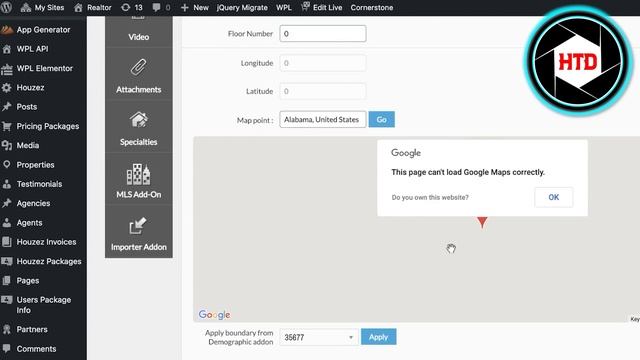Open WPL Elementor sidebar item
The width and height of the screenshot is (640, 360).
click(x=43, y=69)
